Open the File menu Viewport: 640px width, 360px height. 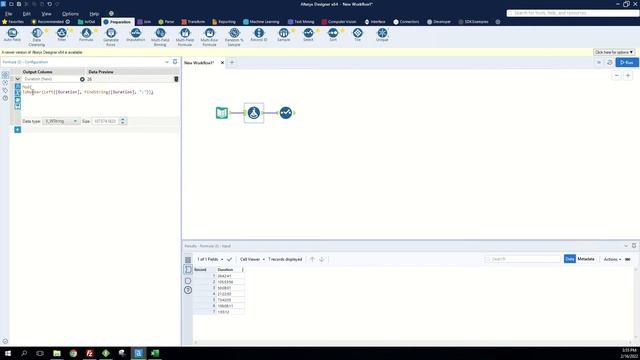tap(9, 13)
